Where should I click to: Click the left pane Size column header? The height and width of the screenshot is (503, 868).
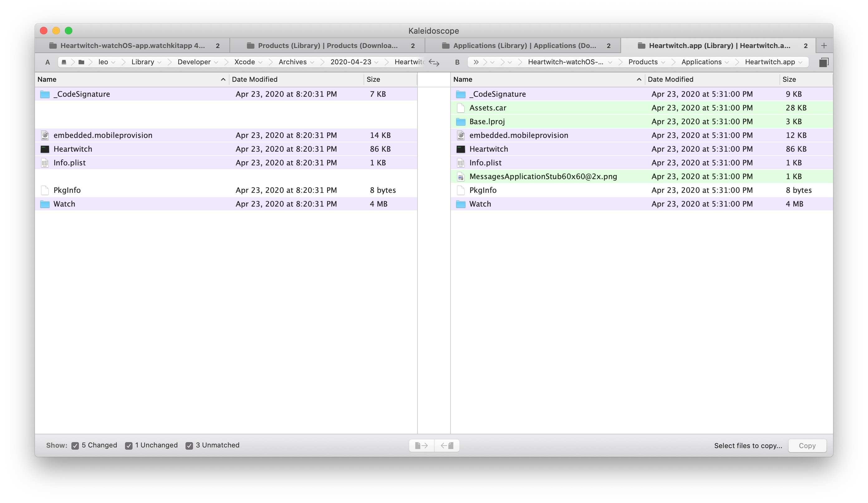point(390,80)
